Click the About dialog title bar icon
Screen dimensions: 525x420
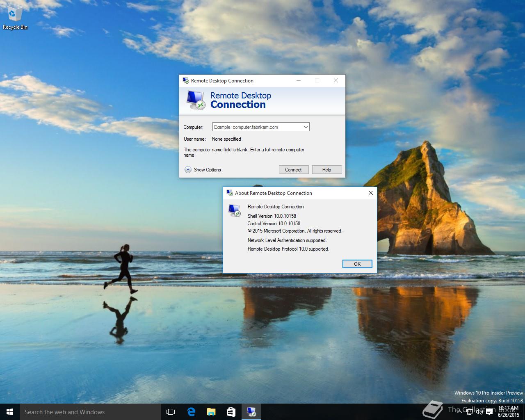(230, 193)
